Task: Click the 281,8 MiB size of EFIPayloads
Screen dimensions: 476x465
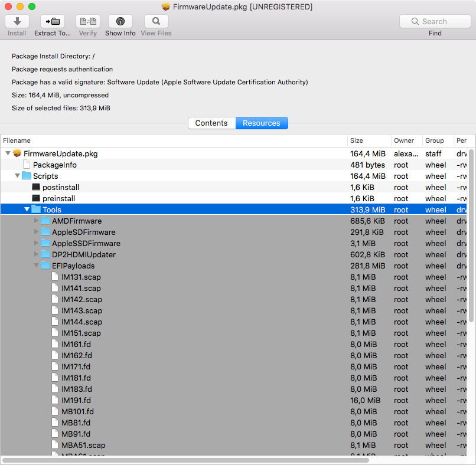Action: coord(367,266)
